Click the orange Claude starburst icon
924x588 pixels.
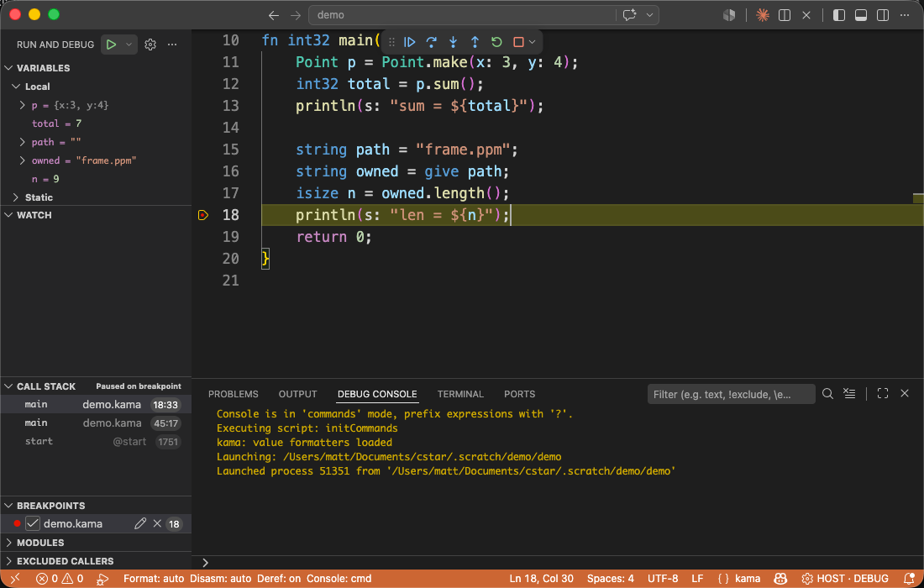point(763,15)
